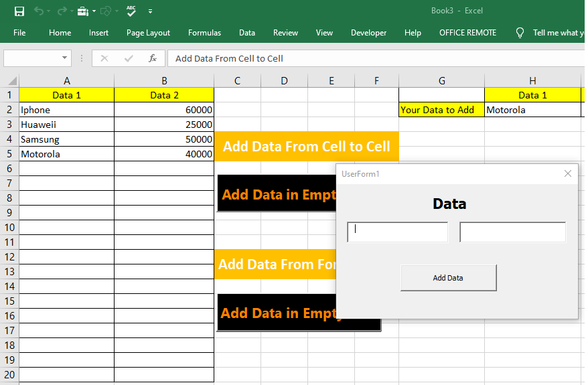The image size is (588, 385).
Task: Select cell with value 50000
Action: pyautogui.click(x=164, y=139)
